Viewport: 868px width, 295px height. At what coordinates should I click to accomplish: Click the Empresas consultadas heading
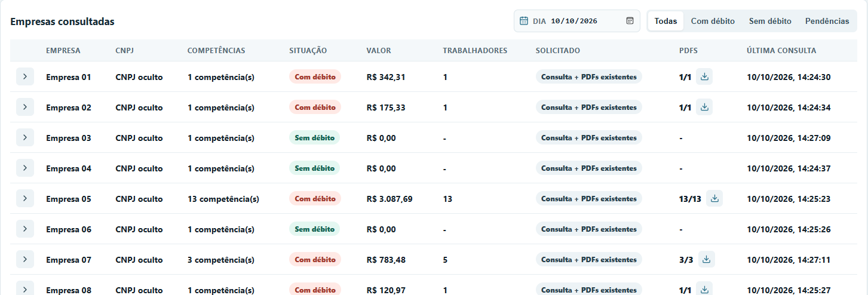(x=62, y=21)
